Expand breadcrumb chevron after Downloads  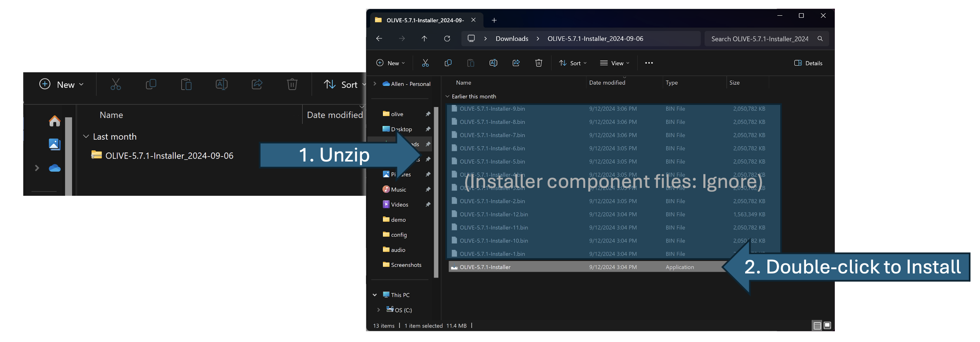(x=538, y=38)
